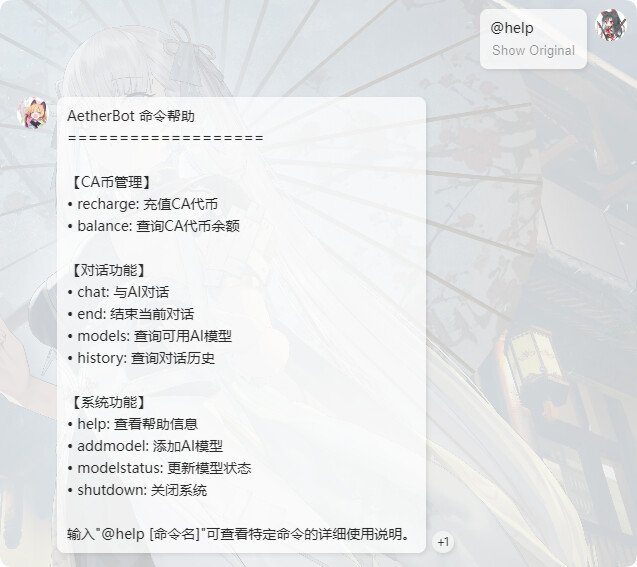This screenshot has height=567, width=637.
Task: Select the addmodel: 添加AI模型 line
Action: coord(145,446)
